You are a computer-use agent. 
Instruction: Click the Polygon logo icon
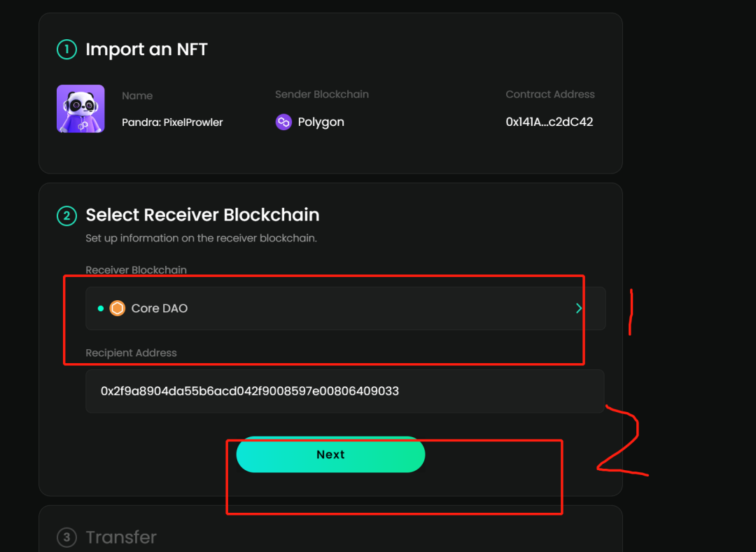283,122
